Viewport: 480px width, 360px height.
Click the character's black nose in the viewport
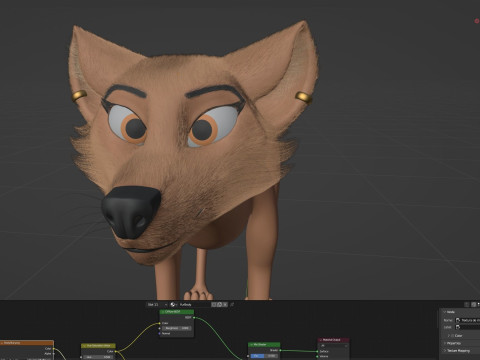pyautogui.click(x=131, y=212)
